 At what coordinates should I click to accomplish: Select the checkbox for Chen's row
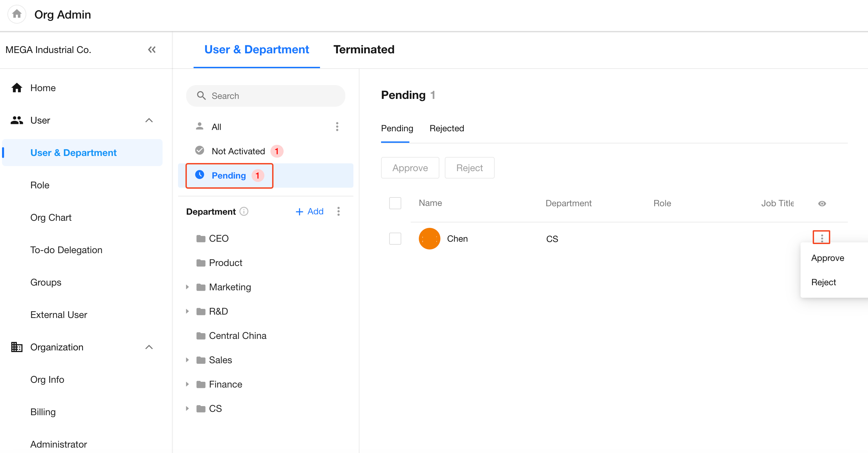395,239
